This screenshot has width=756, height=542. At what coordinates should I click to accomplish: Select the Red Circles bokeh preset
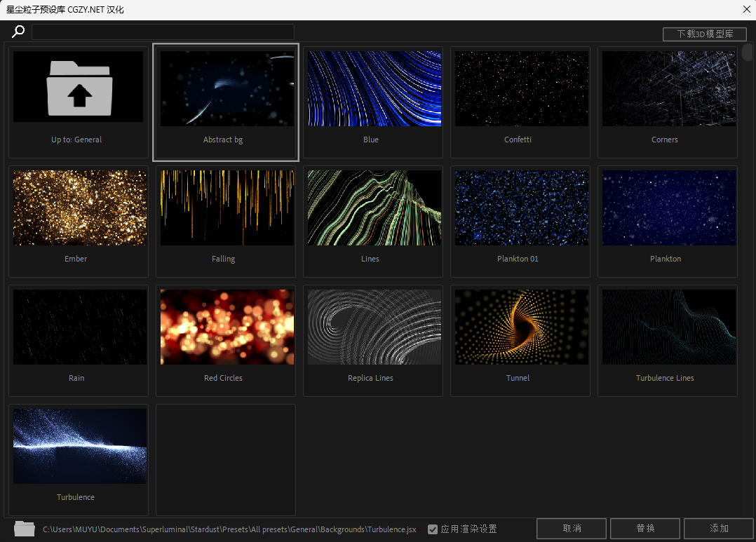(227, 327)
